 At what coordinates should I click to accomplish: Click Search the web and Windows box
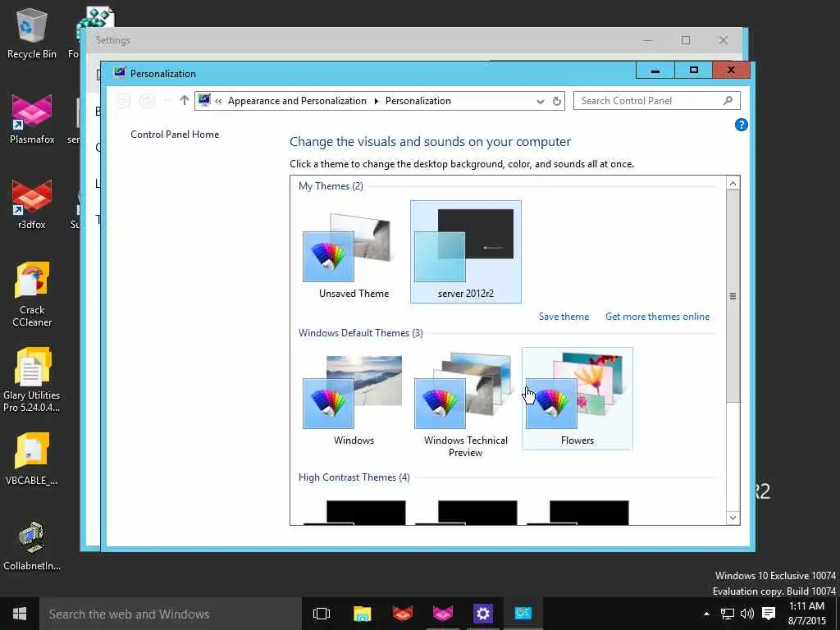171,614
